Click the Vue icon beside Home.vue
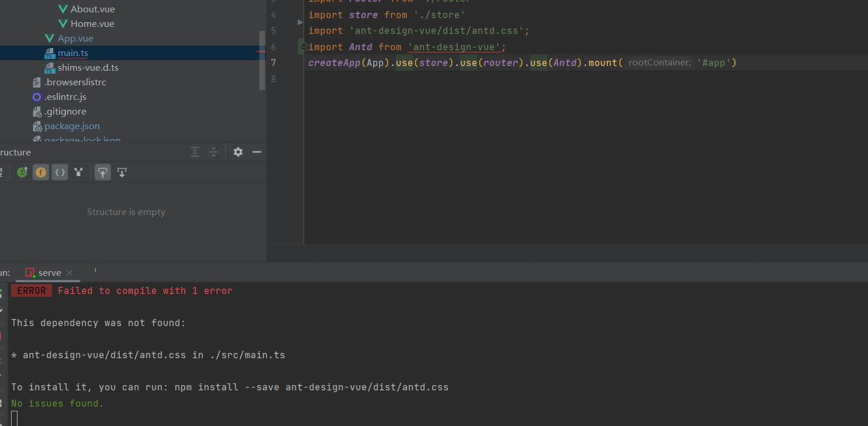The height and width of the screenshot is (426, 868). point(63,23)
